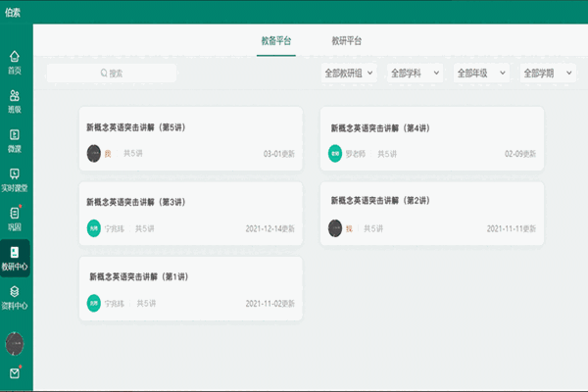Click the 伯索 logo in title bar

(x=13, y=13)
